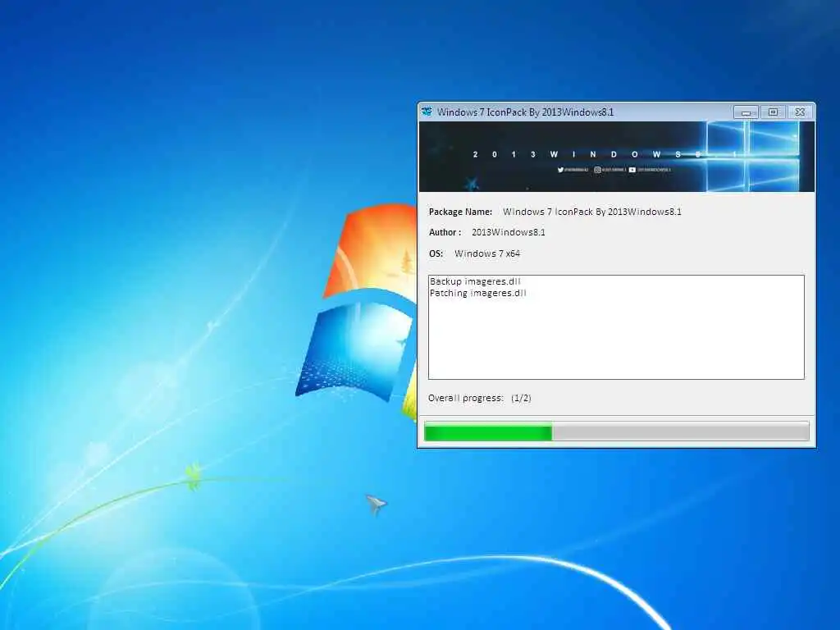Close the Windows 7 IconPack installer window
The image size is (840, 630).
pyautogui.click(x=800, y=112)
